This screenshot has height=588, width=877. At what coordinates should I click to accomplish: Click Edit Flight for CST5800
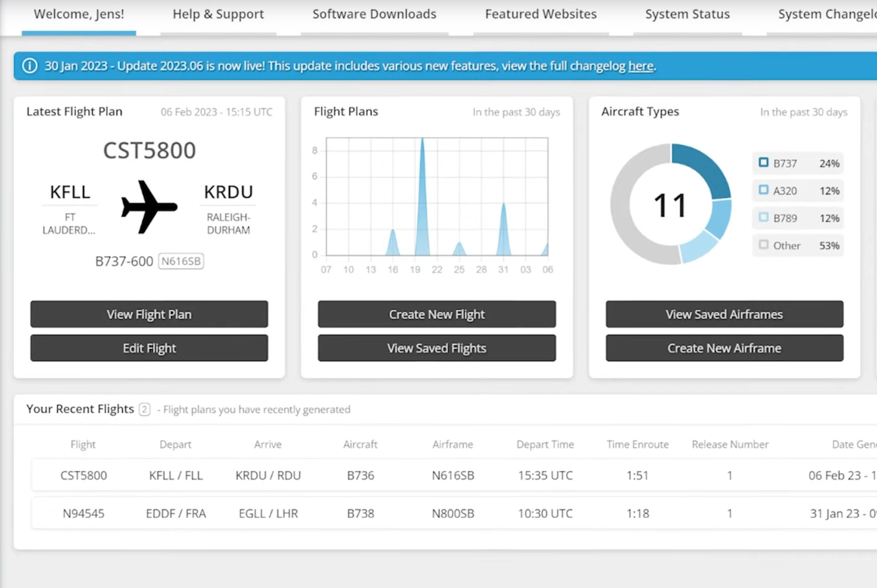click(149, 348)
